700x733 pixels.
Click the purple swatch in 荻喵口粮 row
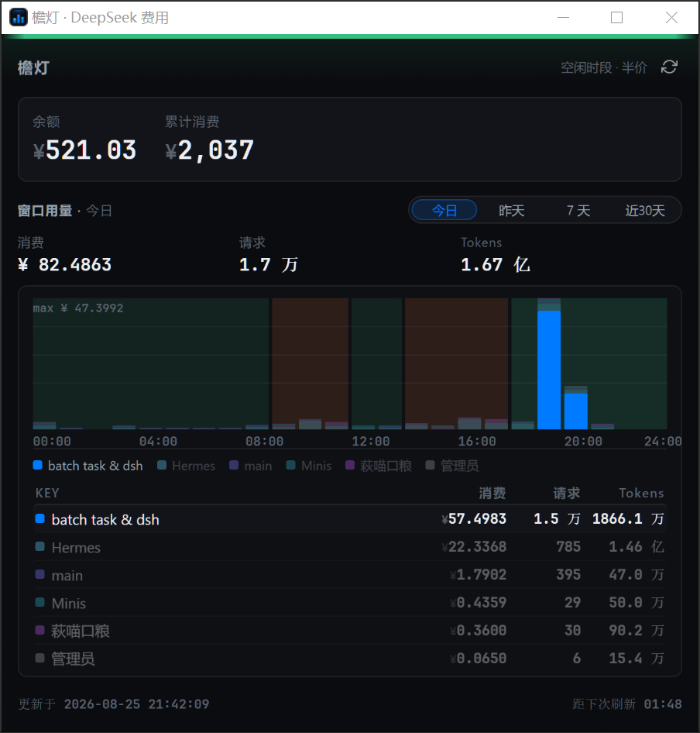coord(40,630)
